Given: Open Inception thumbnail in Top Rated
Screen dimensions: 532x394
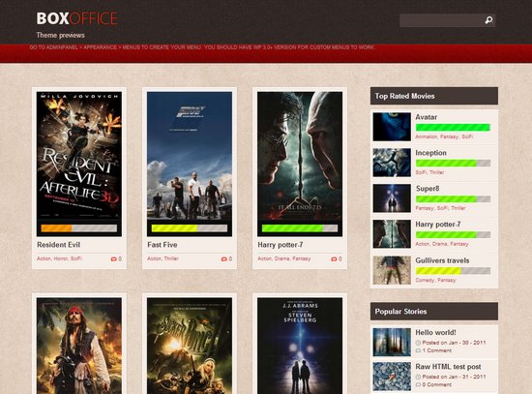Looking at the screenshot, I should point(392,163).
